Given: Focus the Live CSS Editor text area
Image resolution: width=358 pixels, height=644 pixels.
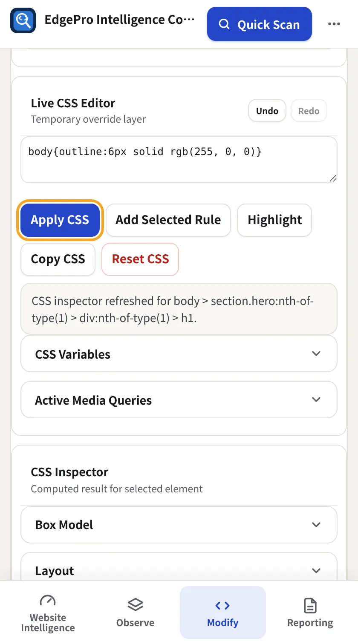Looking at the screenshot, I should (179, 160).
